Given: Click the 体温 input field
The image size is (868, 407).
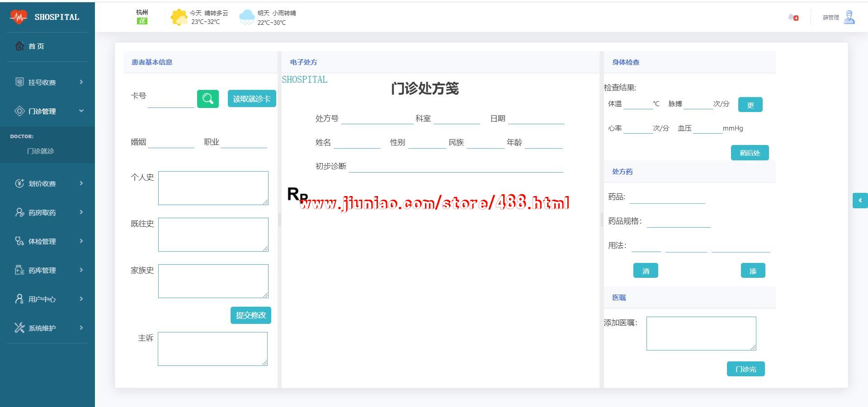Looking at the screenshot, I should (637, 103).
